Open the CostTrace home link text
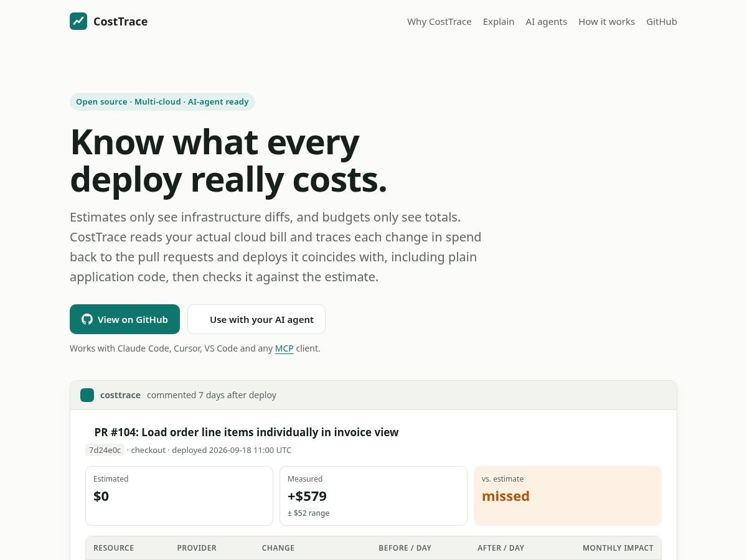The height and width of the screenshot is (560, 747). coord(120,22)
